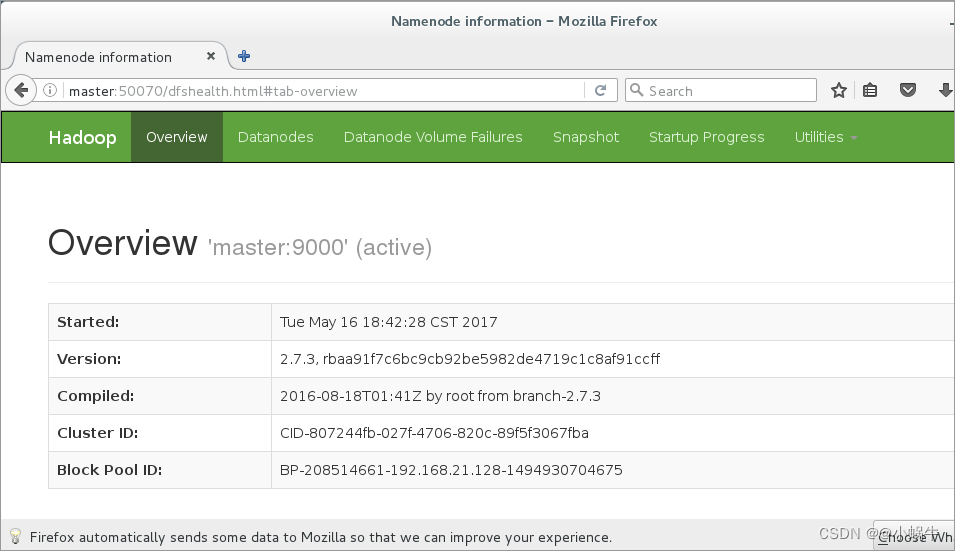Screen dimensions: 955x551
Task: Show site information icon in address bar
Action: click(50, 91)
